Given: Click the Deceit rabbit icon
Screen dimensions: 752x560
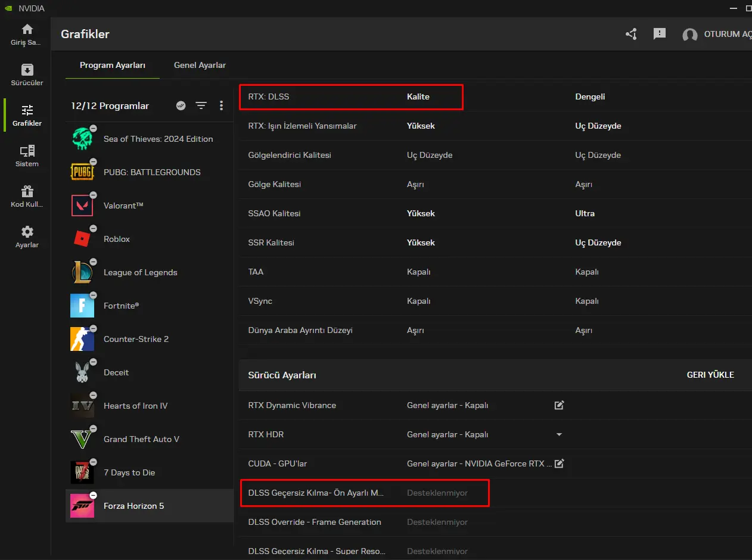Looking at the screenshot, I should click(x=82, y=372).
